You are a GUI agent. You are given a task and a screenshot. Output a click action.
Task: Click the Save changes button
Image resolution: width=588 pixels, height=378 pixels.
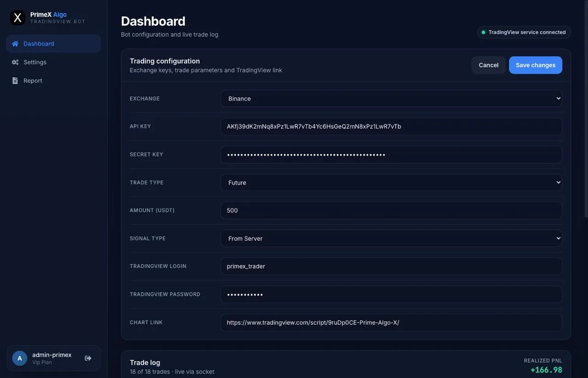coord(536,65)
